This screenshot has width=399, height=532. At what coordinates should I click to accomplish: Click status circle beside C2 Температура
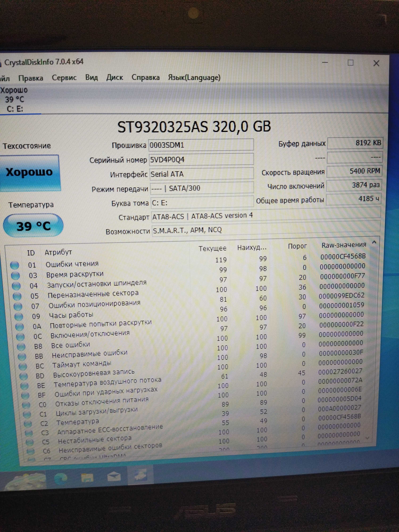pyautogui.click(x=28, y=424)
